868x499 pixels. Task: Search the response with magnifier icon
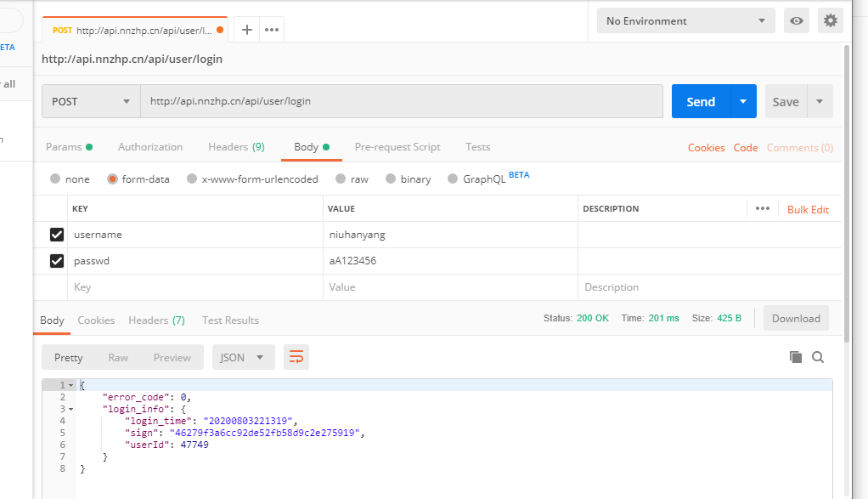(x=818, y=358)
